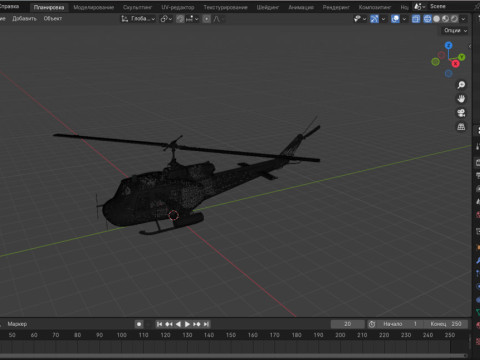Image resolution: width=480 pixels, height=360 pixels.
Task: Click the negative Y green circle on gizmo
Action: (435, 61)
